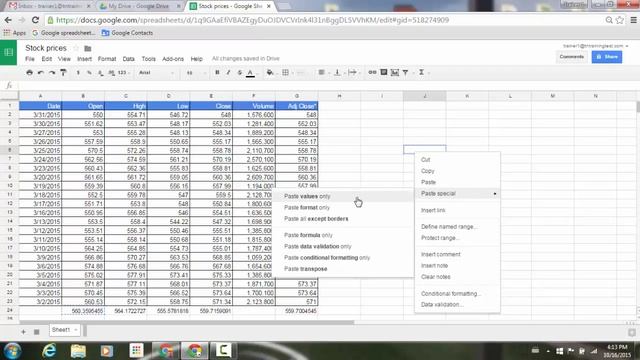Open the fill color bucket
This screenshot has height=360, width=640.
coord(270,73)
